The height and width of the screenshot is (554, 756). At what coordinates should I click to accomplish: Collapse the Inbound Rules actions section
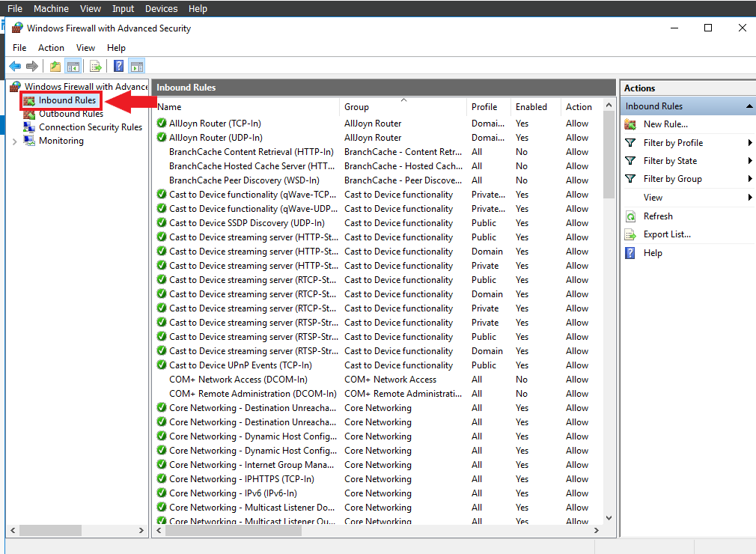(x=749, y=106)
